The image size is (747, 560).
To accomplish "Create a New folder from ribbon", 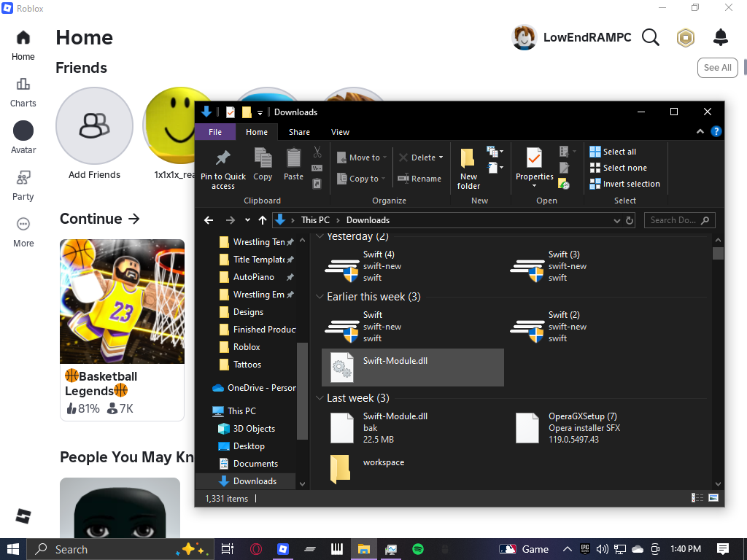I will [468, 168].
